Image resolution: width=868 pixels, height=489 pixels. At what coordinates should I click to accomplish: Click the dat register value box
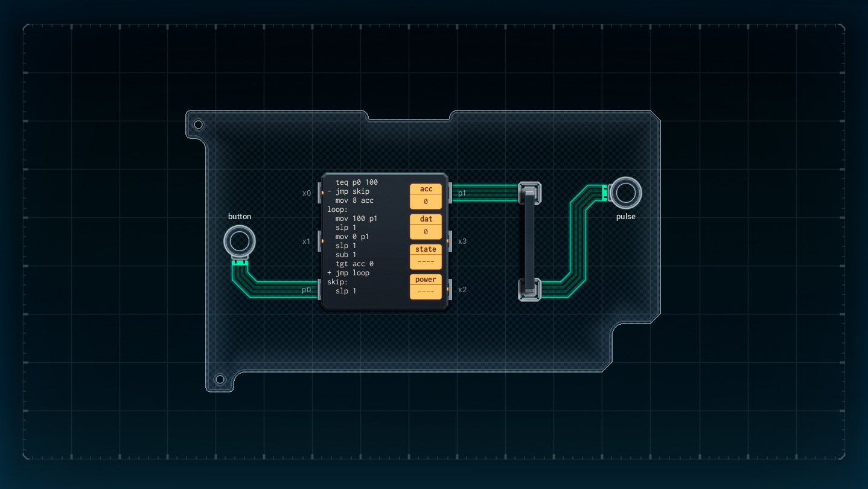coord(426,232)
